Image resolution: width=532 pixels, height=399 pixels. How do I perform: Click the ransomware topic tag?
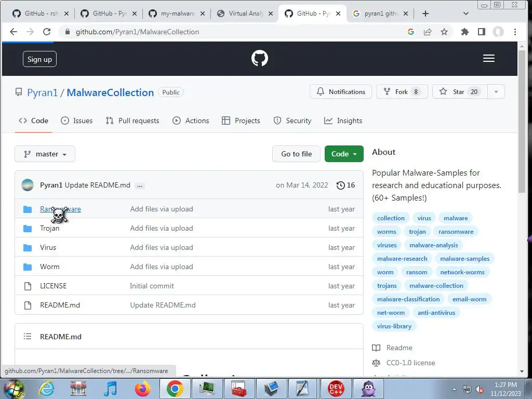456,231
